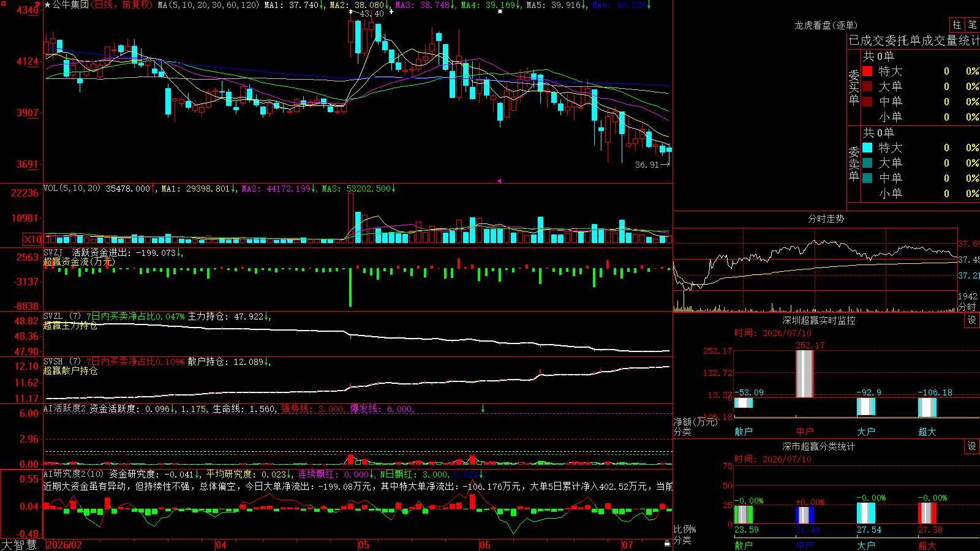980x551 pixels.
Task: Open the VOL(5,10,20) indicator label
Action: click(72, 189)
